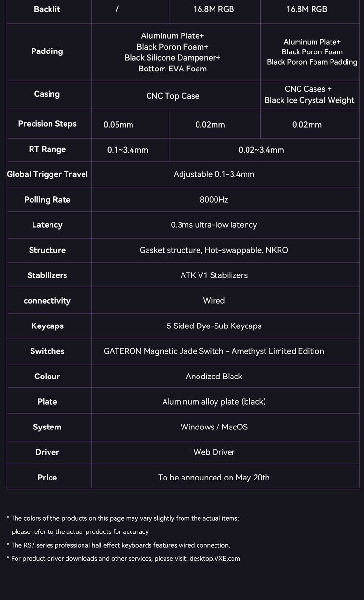The width and height of the screenshot is (364, 600).
Task: Click the 8000Hz polling rate value
Action: click(214, 200)
